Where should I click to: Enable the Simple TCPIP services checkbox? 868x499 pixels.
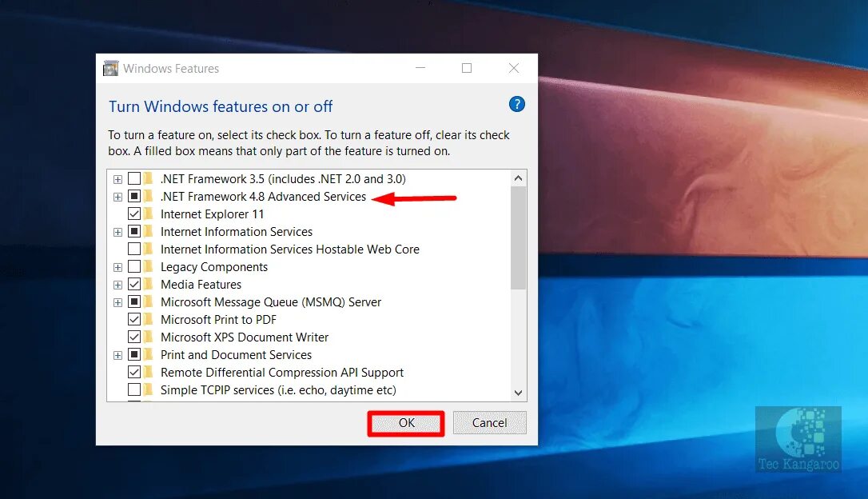click(x=134, y=390)
